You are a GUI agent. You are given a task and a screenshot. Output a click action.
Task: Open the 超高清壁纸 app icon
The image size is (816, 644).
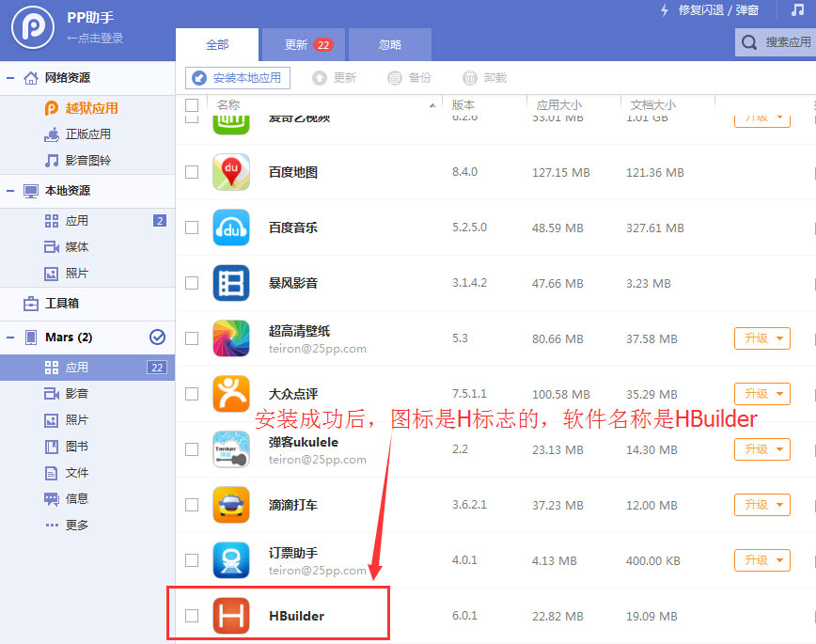click(x=231, y=338)
